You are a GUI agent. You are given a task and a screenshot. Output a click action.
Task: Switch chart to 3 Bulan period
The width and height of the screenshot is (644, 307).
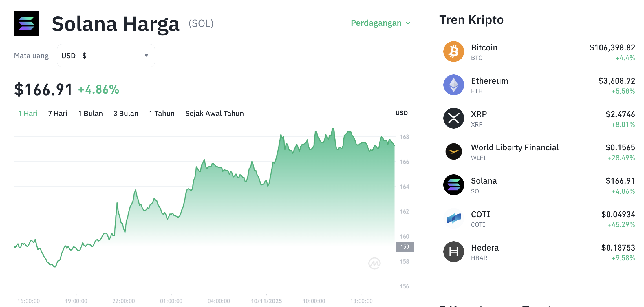coord(126,113)
